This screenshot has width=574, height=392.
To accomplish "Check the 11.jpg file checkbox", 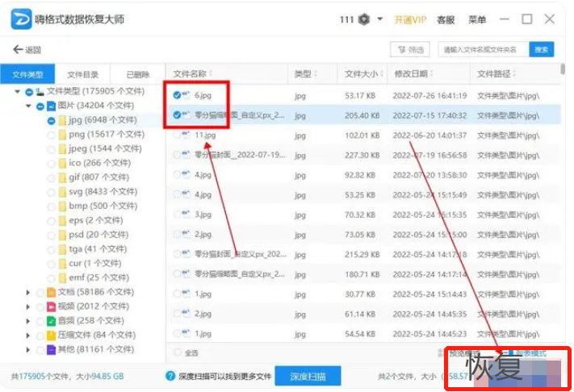I will [x=178, y=136].
